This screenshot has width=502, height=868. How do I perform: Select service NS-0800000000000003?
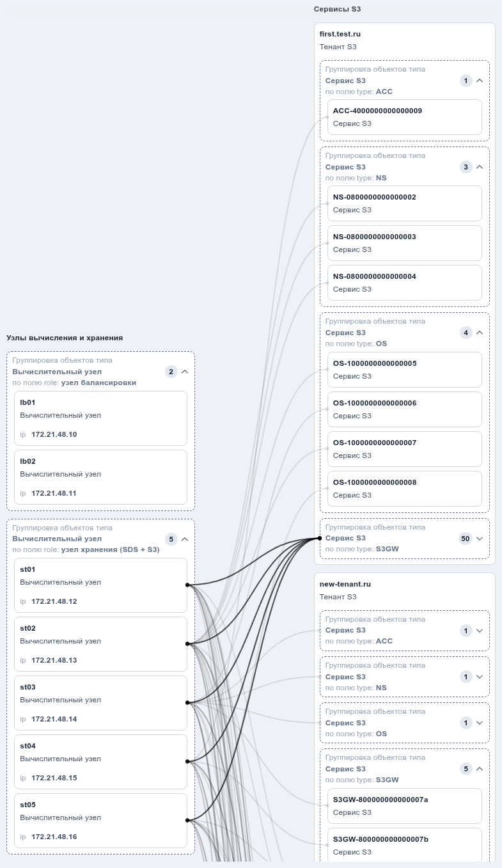pyautogui.click(x=405, y=243)
